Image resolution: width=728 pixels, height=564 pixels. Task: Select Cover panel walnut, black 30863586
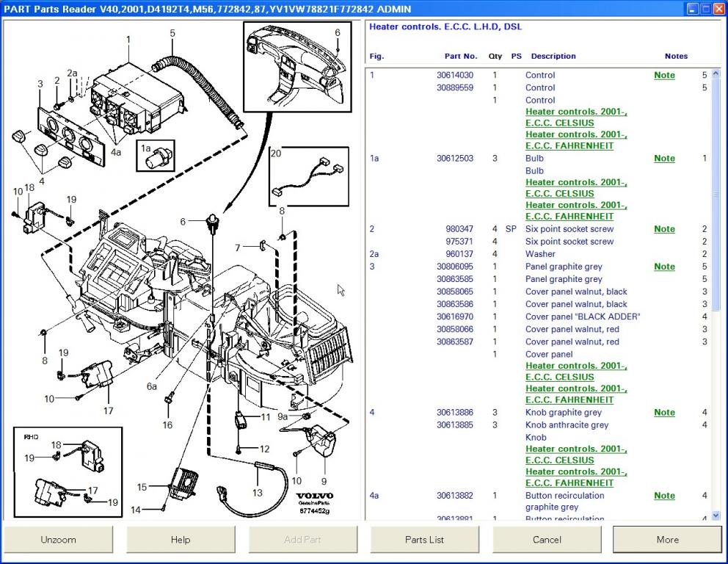pos(539,304)
